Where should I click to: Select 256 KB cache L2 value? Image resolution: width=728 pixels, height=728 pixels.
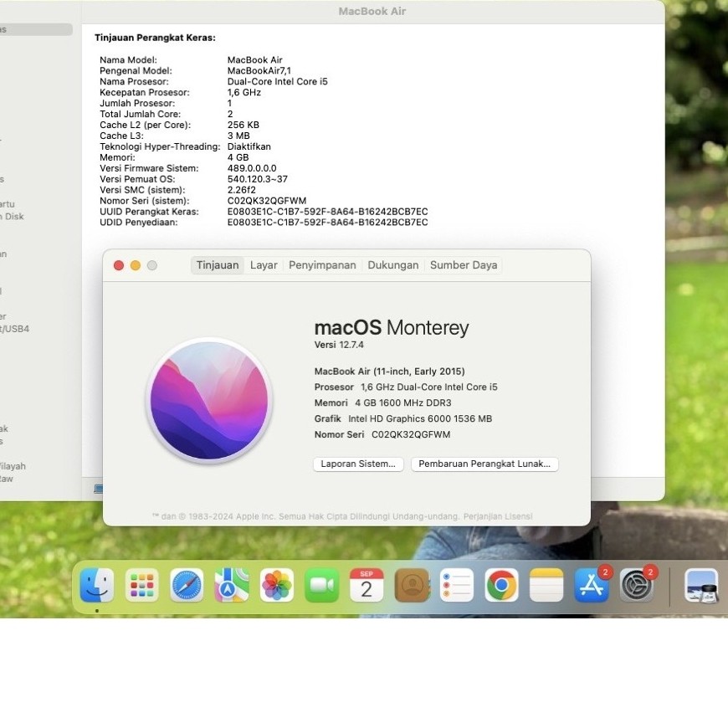244,125
